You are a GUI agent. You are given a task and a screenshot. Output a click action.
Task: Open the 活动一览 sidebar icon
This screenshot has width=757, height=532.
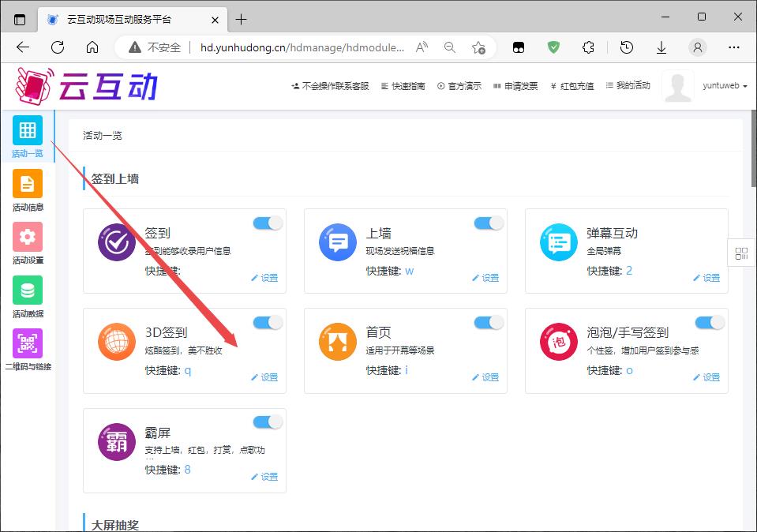pyautogui.click(x=28, y=130)
